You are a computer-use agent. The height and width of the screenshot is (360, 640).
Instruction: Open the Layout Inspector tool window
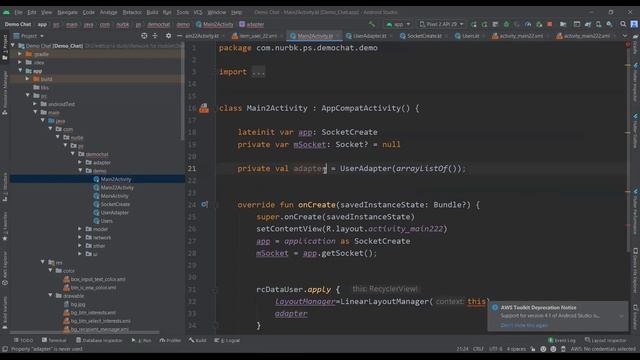[605, 340]
